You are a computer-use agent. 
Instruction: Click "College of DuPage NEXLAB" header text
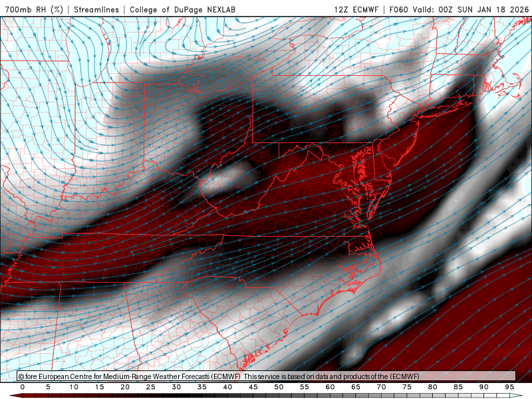click(x=182, y=9)
